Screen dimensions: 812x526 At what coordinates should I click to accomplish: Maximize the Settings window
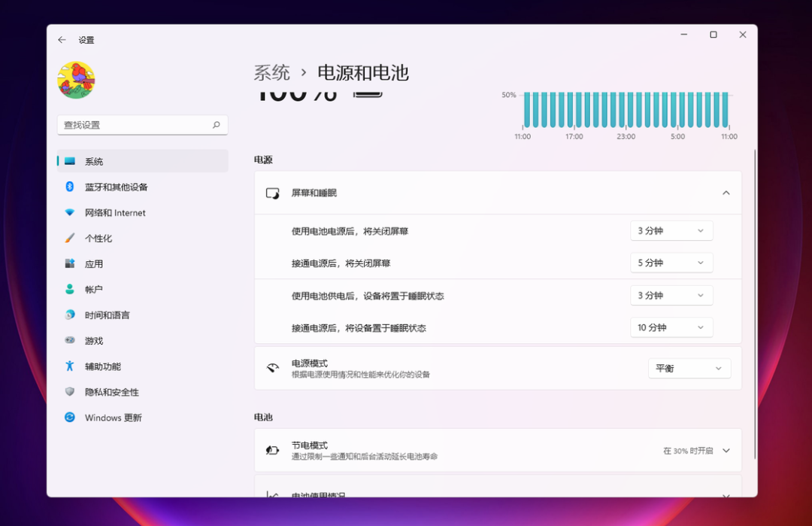point(713,35)
